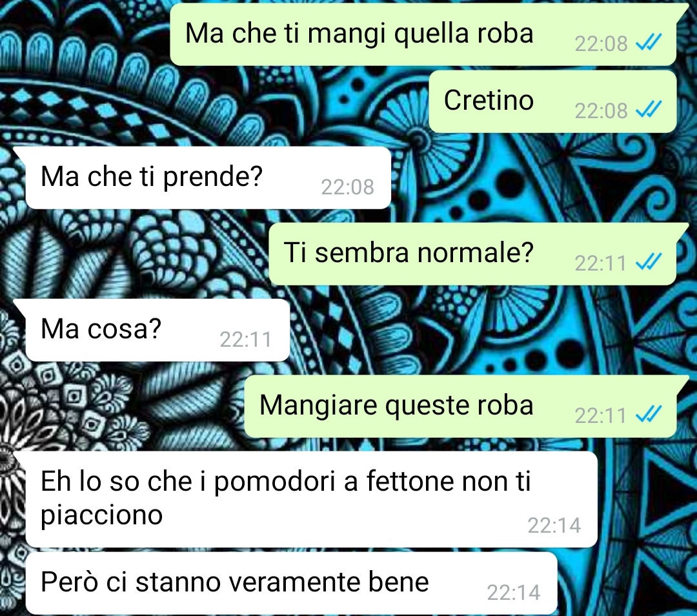
Task: Click read ticks on 'Ma che ti mangi' message
Action: (x=649, y=42)
